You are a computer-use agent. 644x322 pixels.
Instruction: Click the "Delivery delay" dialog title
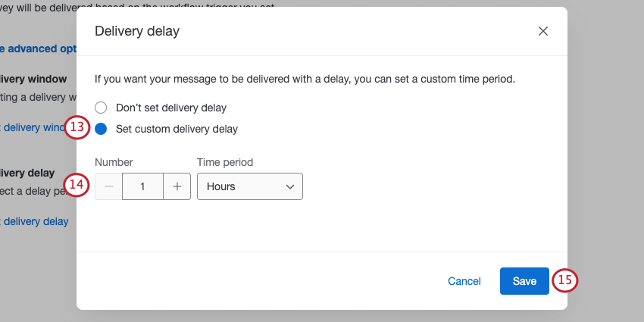coord(136,32)
